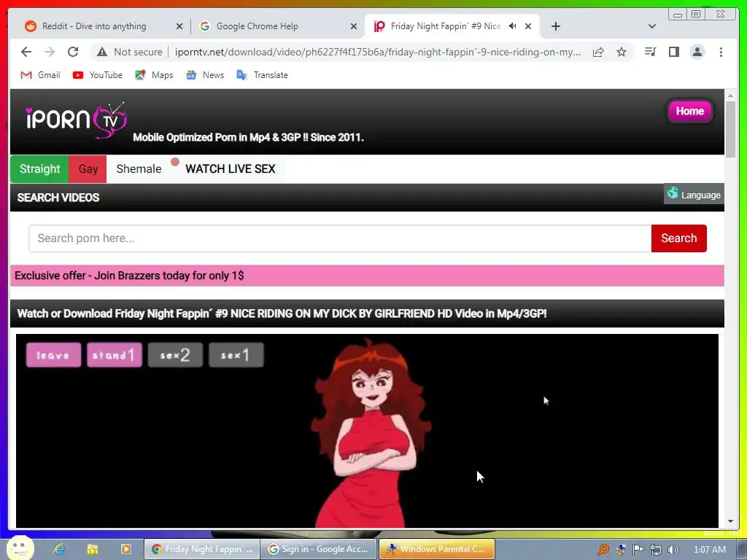The height and width of the screenshot is (560, 747).
Task: Open the News bookmark
Action: tap(205, 75)
